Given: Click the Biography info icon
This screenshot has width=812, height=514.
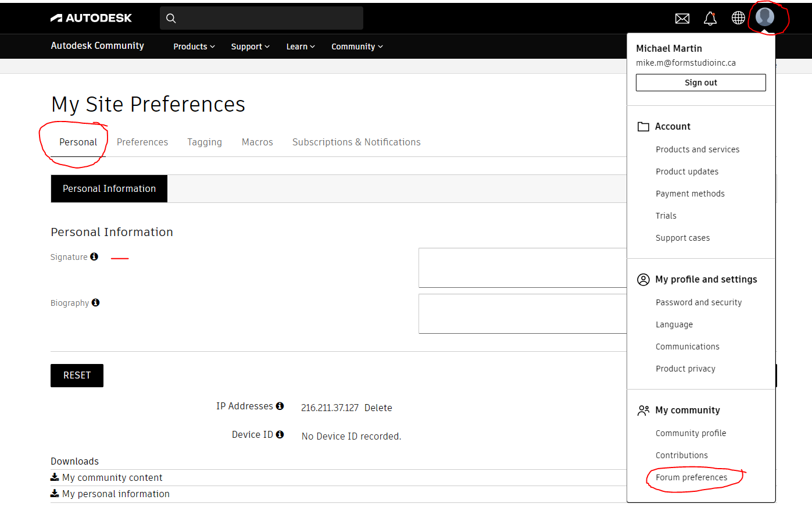Looking at the screenshot, I should click(x=96, y=302).
